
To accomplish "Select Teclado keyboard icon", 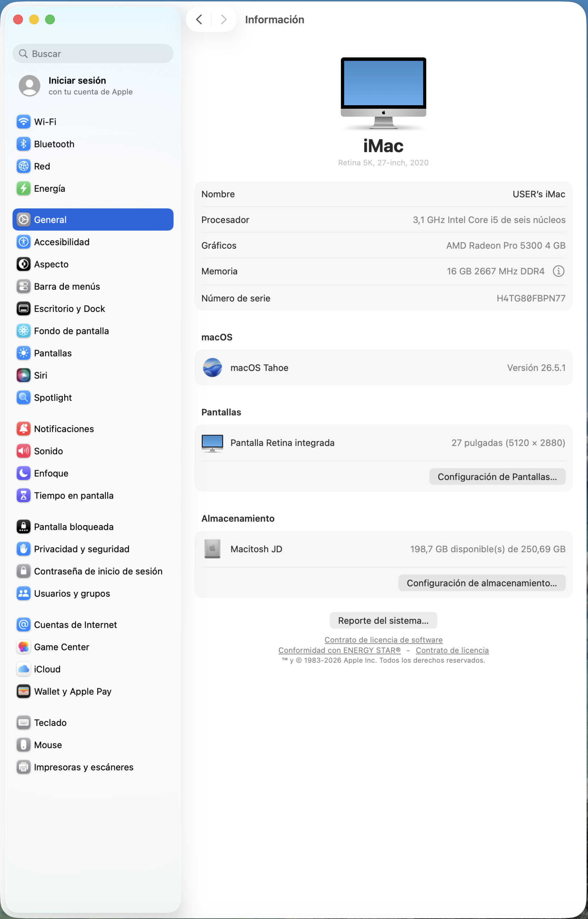I will click(23, 722).
